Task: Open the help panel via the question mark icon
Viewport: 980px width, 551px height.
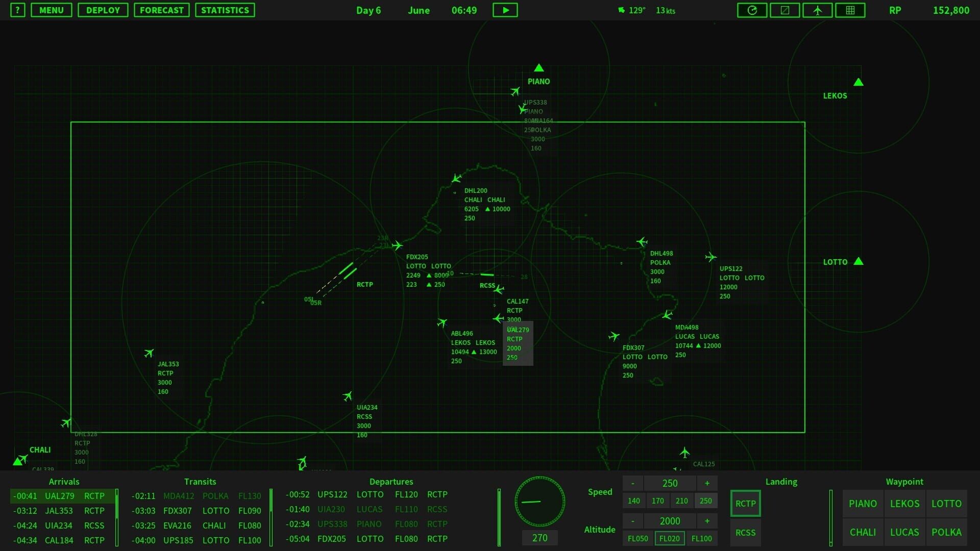Action: click(18, 10)
